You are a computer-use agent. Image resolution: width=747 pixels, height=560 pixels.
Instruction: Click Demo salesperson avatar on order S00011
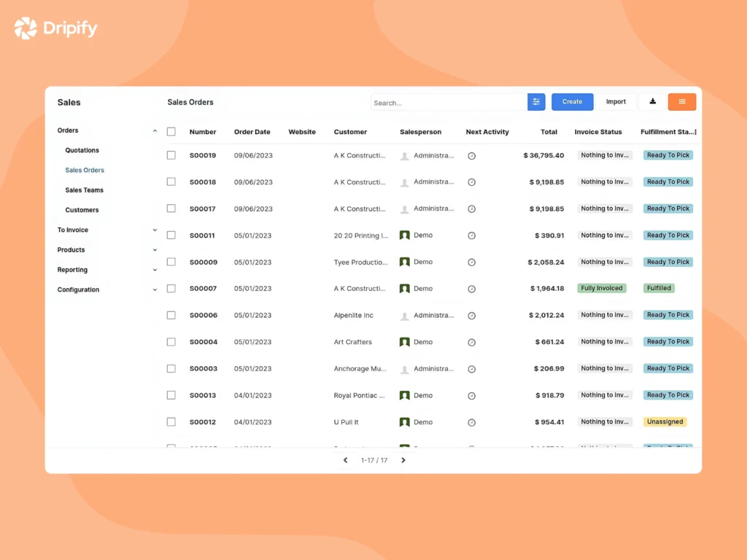[403, 235]
